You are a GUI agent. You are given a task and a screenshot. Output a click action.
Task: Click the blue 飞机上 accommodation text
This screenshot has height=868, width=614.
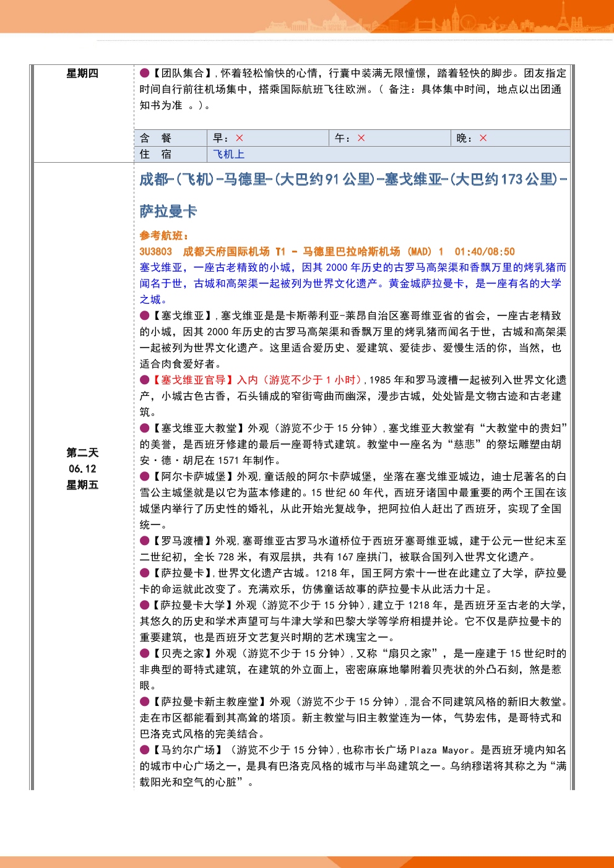pyautogui.click(x=228, y=154)
